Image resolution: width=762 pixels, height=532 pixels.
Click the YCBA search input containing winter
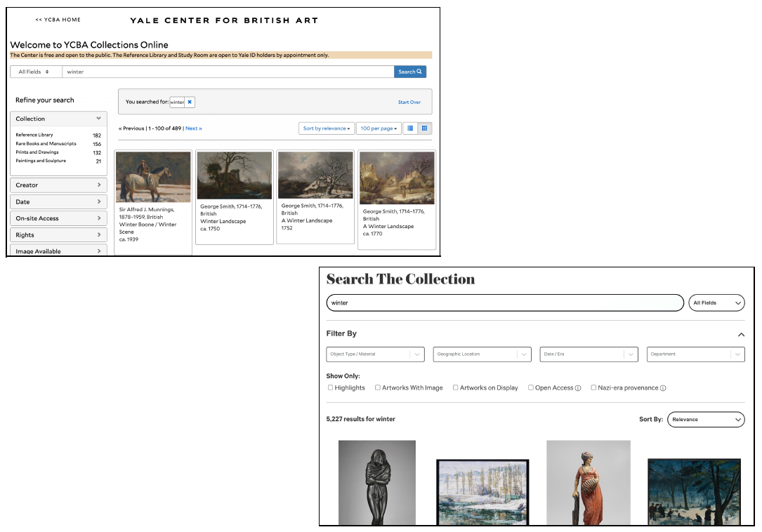[228, 72]
